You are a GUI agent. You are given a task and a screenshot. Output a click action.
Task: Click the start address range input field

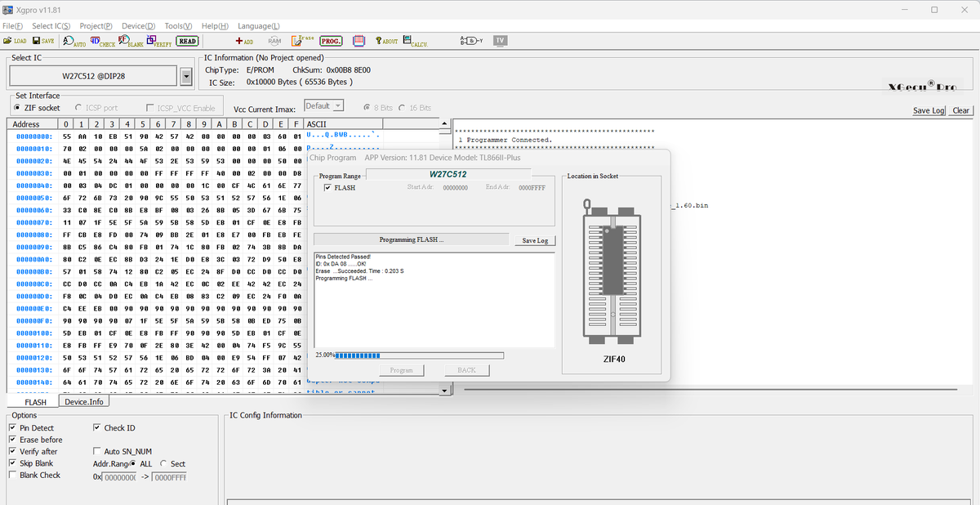tap(119, 476)
